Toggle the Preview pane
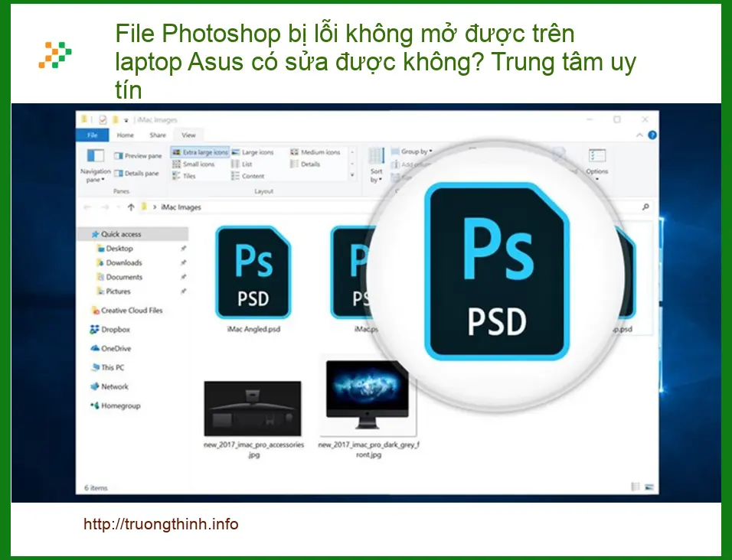Screen dimensions: 732x560 [138, 156]
